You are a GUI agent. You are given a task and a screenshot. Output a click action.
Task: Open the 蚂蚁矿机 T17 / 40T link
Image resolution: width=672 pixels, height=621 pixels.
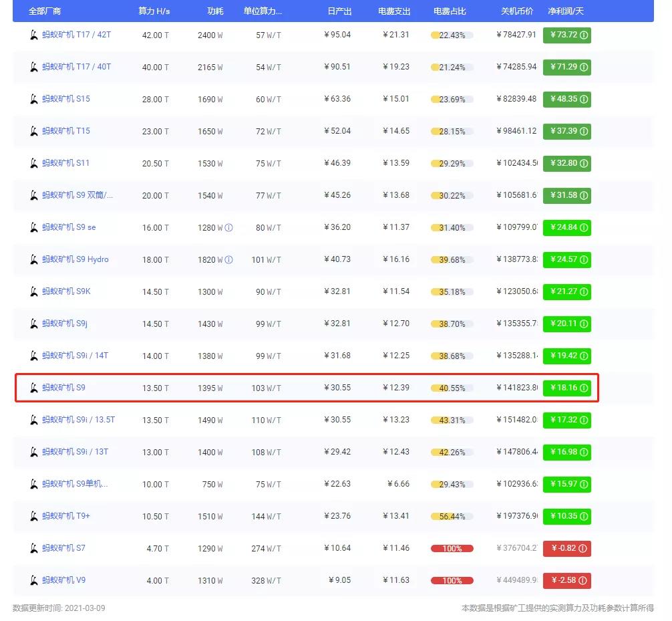pos(76,67)
